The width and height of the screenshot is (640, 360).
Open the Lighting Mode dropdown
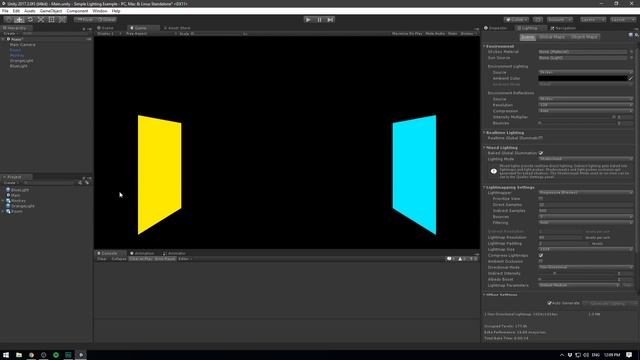point(585,159)
